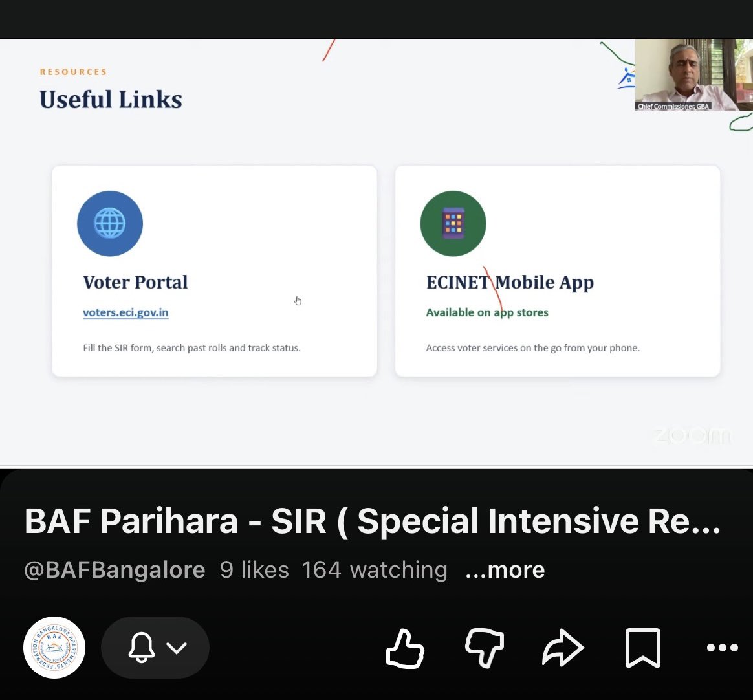Viewport: 753px width, 700px height.
Task: Click Voter Portal heading
Action: click(135, 282)
